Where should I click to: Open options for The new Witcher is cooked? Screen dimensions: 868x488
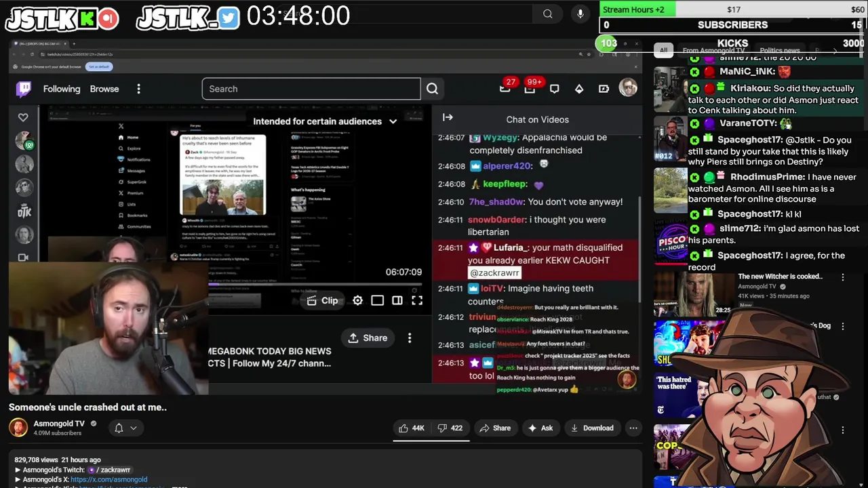click(x=842, y=277)
